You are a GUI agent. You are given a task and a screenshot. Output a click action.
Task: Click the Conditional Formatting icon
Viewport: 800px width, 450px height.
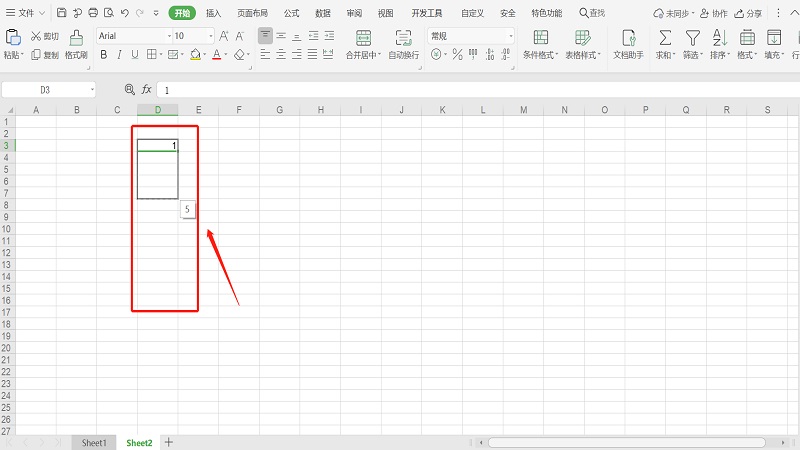tap(540, 37)
